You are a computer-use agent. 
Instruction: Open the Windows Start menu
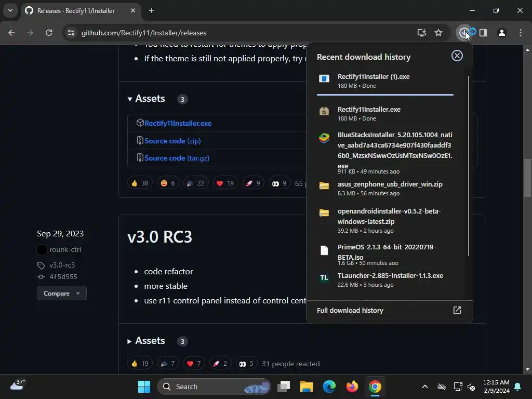coord(144,387)
